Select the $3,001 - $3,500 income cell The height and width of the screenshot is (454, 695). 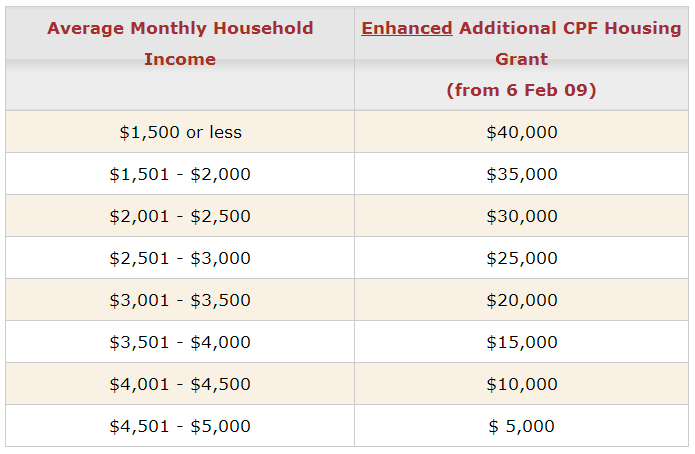coord(180,300)
